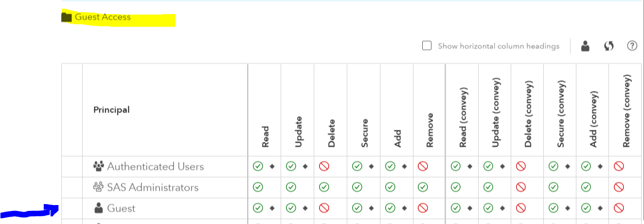Click the Read column header
The height and width of the screenshot is (224, 644).
tap(265, 137)
